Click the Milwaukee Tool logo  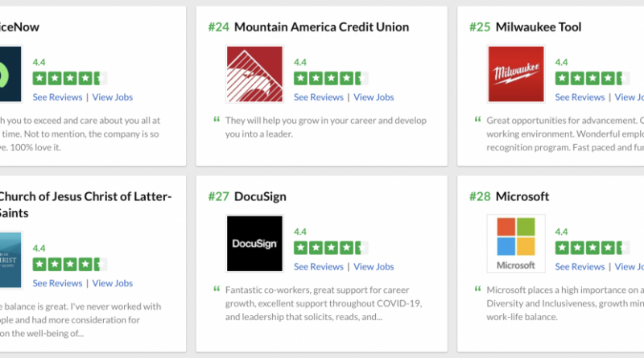(516, 74)
